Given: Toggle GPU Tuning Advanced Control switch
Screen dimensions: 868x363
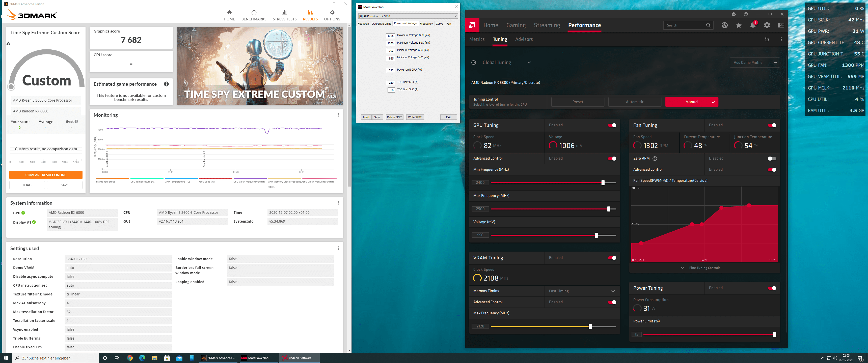Looking at the screenshot, I should [612, 159].
